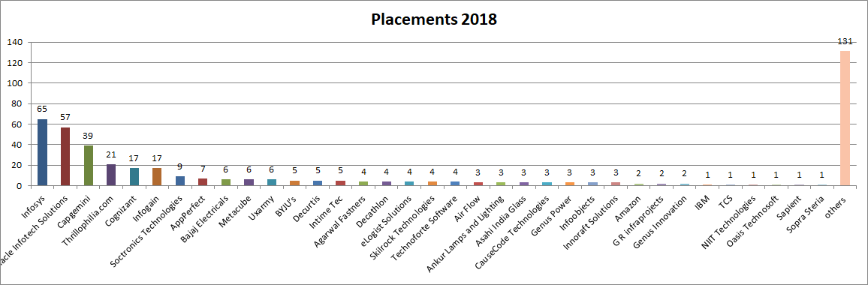Click the dark blue Infosys bar

click(42, 152)
